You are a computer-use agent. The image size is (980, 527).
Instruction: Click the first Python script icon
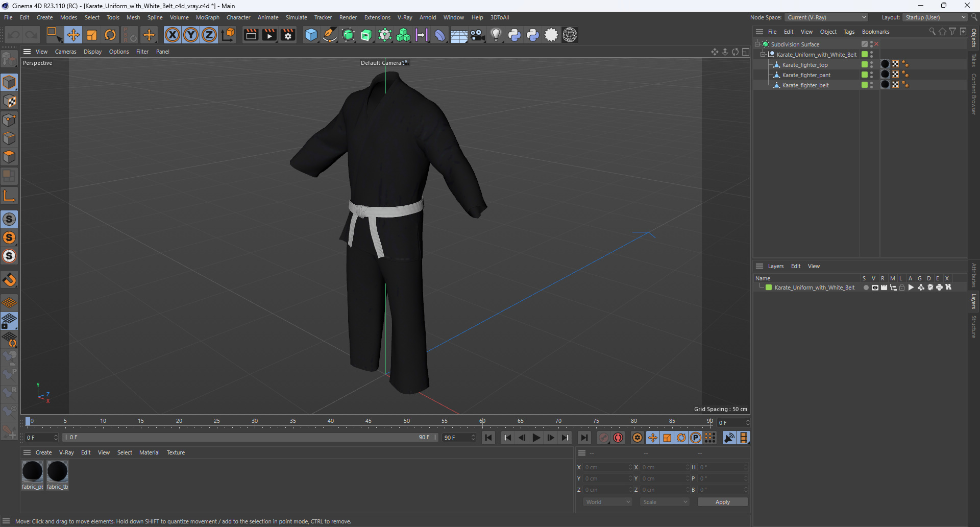click(x=514, y=35)
